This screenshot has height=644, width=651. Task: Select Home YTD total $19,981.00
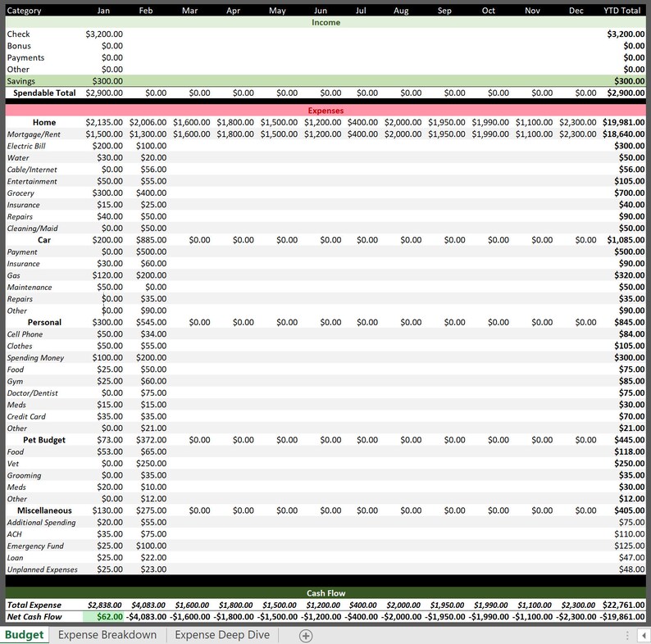pyautogui.click(x=624, y=122)
